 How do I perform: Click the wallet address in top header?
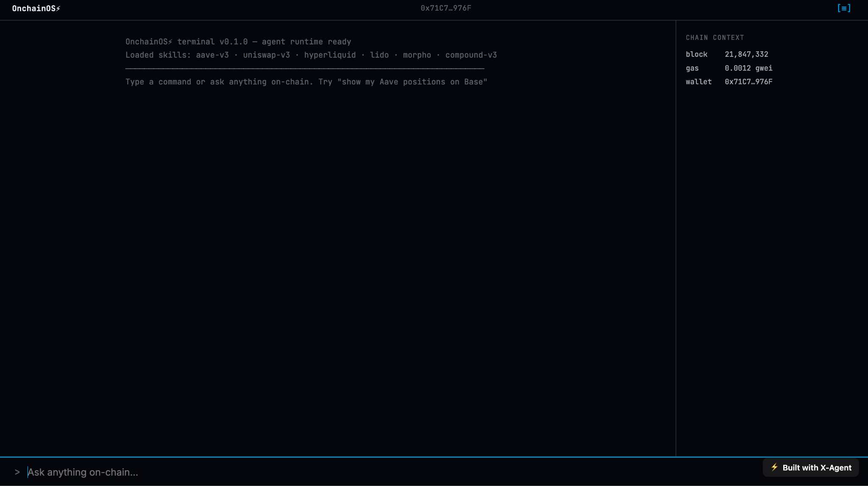coord(446,8)
